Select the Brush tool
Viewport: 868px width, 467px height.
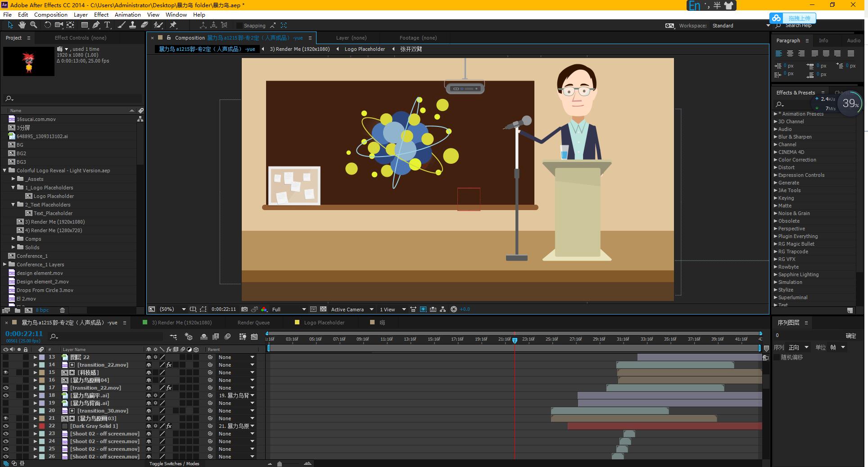point(122,25)
